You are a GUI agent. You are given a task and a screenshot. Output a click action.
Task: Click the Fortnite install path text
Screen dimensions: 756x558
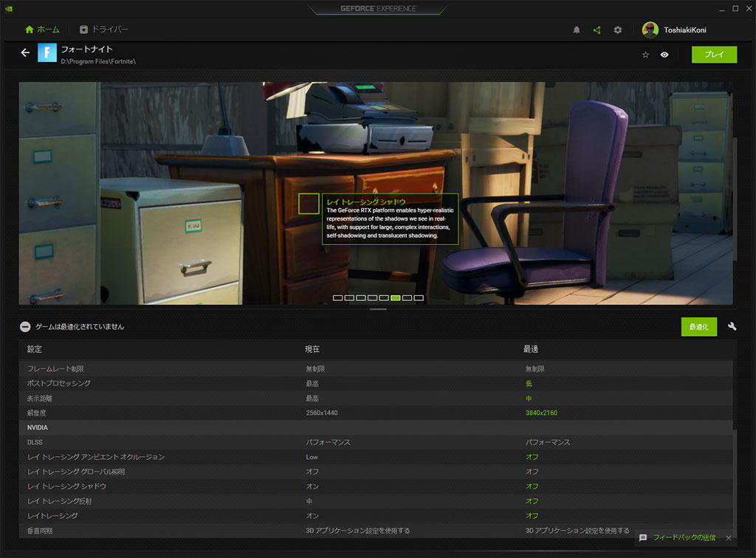pos(98,62)
